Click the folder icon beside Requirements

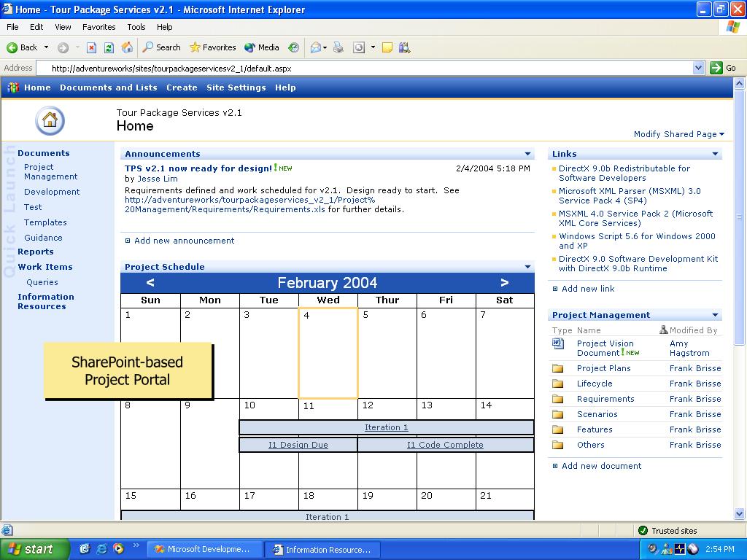coord(557,399)
